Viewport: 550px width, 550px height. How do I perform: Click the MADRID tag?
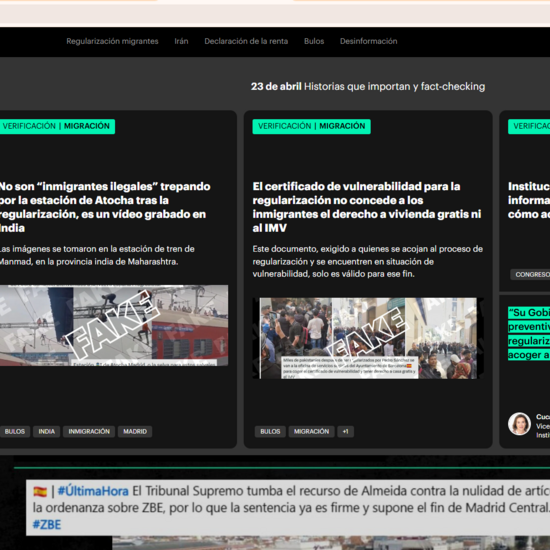click(x=135, y=431)
